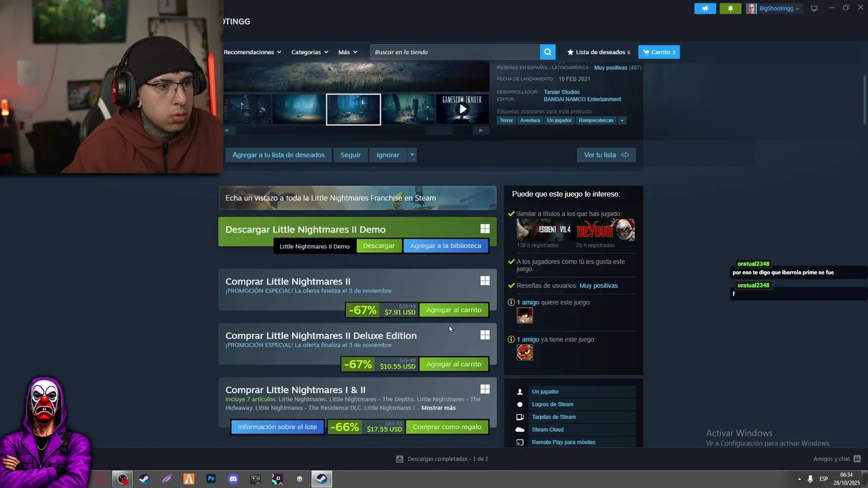This screenshot has height=488, width=868.
Task: Open Resident Evil 4 similar game thumbnail
Action: pyautogui.click(x=544, y=230)
